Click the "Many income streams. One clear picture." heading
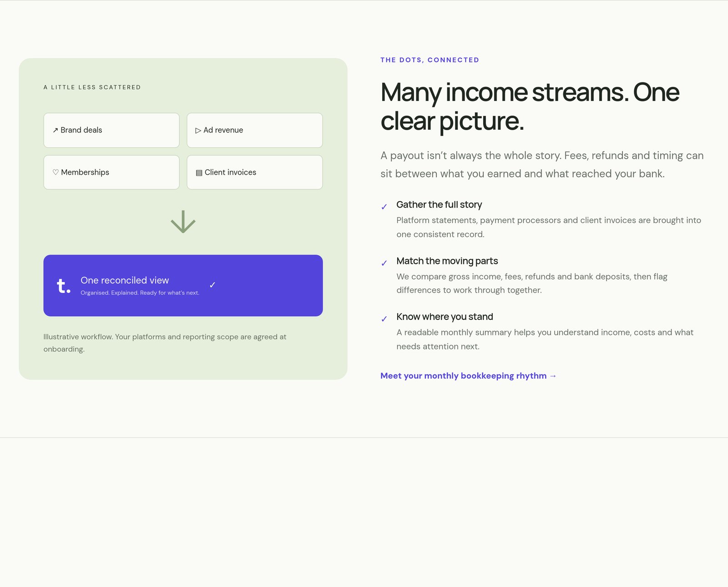The width and height of the screenshot is (728, 587). [x=530, y=106]
